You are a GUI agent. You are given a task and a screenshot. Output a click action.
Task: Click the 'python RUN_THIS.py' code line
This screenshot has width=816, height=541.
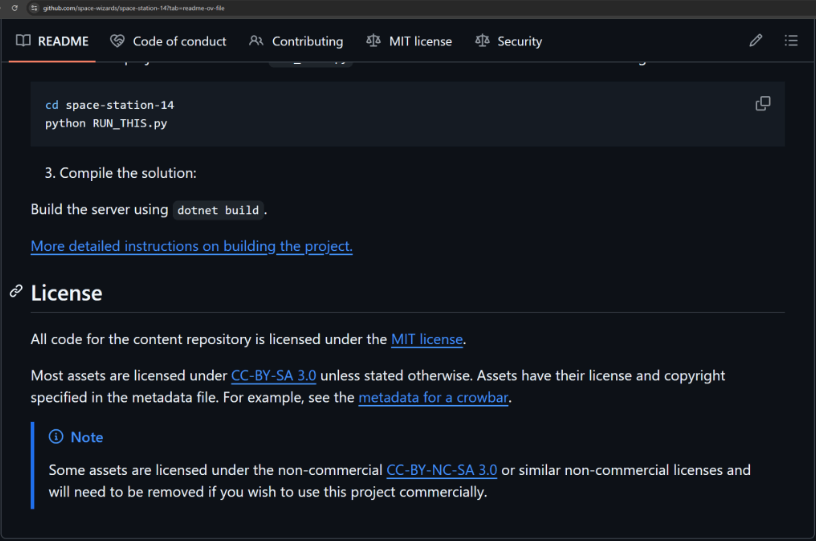[x=106, y=123]
